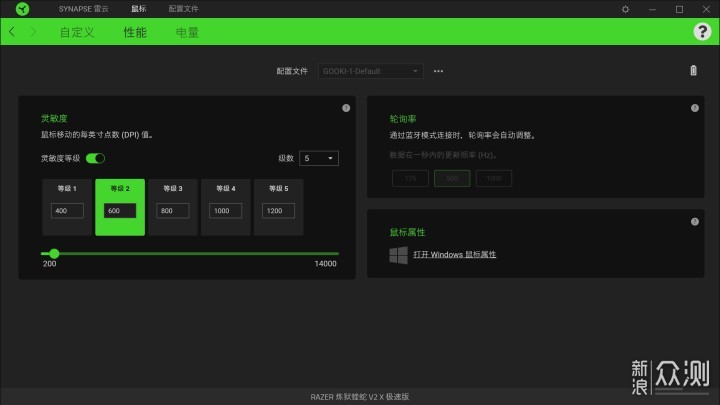
Task: Click the 1000 DPI input field
Action: [225, 211]
